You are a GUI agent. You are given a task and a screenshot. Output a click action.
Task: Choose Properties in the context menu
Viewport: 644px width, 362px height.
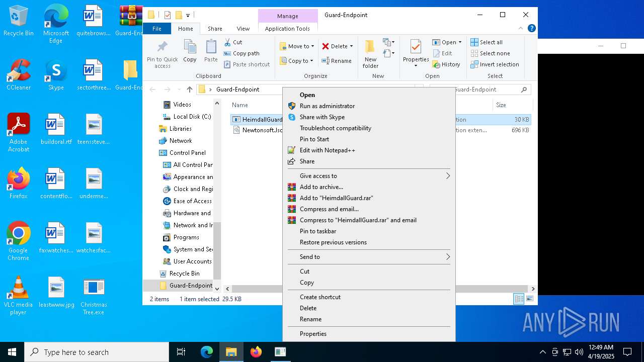[x=369, y=334]
